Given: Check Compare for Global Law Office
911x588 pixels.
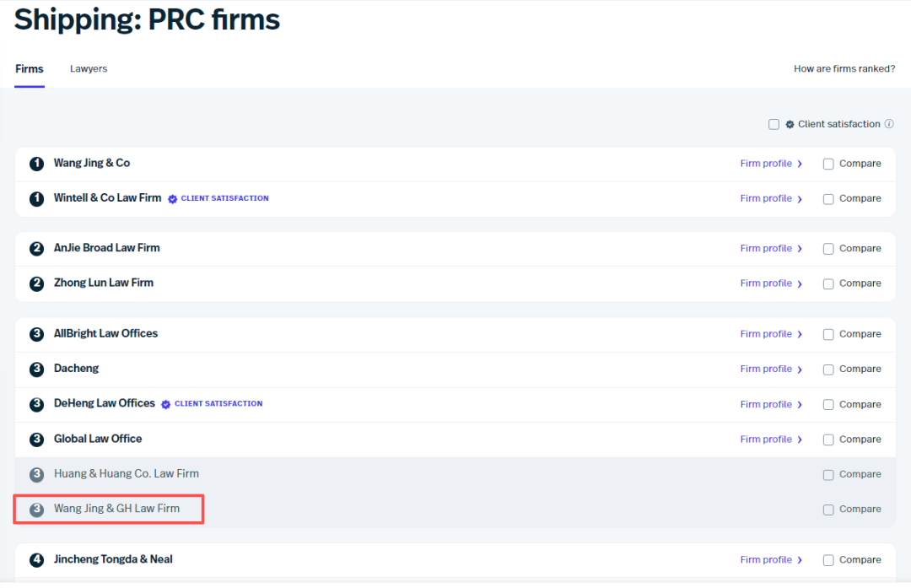Looking at the screenshot, I should coord(828,440).
